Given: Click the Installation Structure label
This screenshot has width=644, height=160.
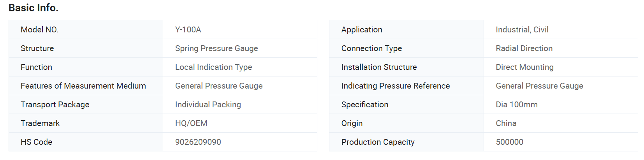Looking at the screenshot, I should tap(379, 67).
